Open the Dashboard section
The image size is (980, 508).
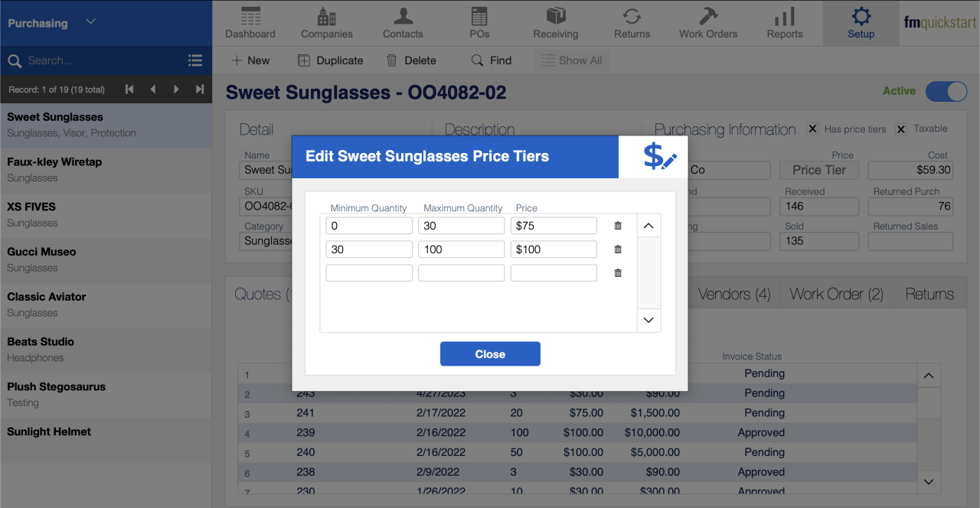point(250,23)
